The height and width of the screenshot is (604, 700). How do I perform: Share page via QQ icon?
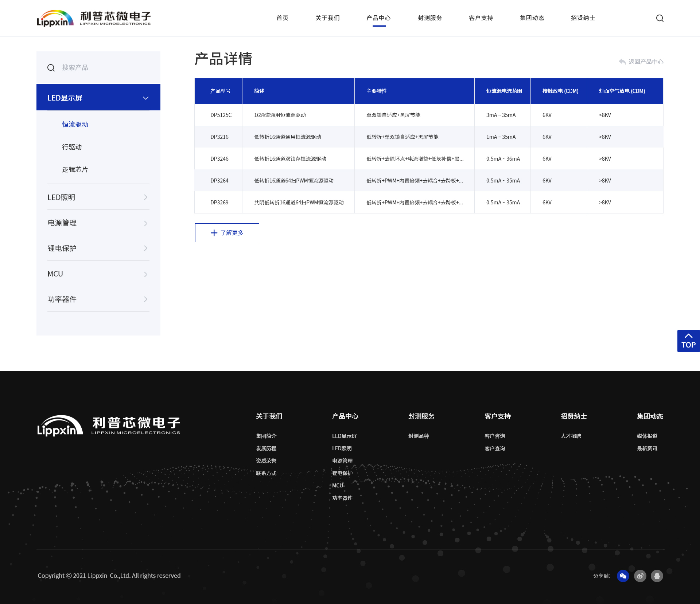point(657,576)
